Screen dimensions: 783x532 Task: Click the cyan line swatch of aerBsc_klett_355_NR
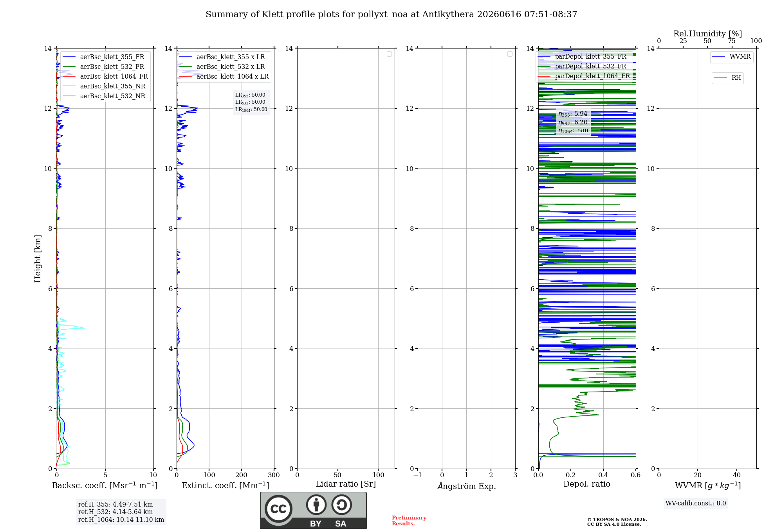pos(69,86)
